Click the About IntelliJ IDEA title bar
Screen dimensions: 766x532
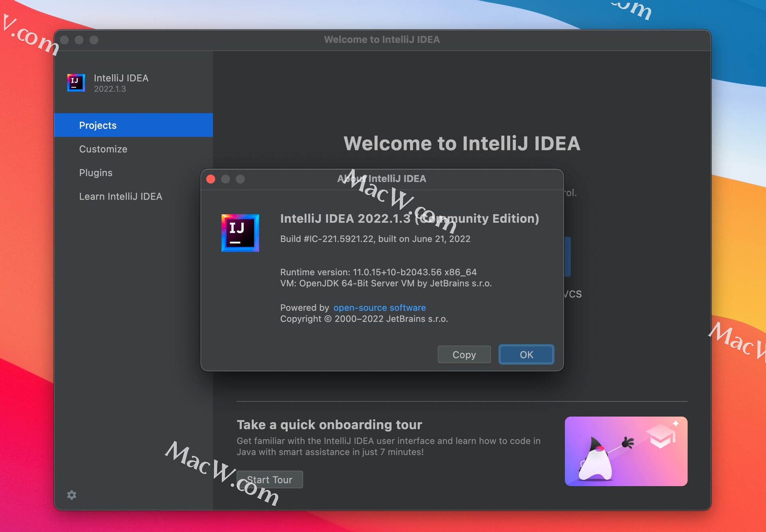(382, 179)
